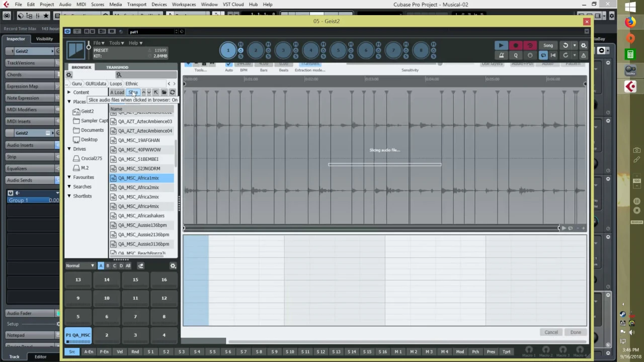Open the undo history dropdown arrow
Screen dimensions: 644x362
(574, 45)
